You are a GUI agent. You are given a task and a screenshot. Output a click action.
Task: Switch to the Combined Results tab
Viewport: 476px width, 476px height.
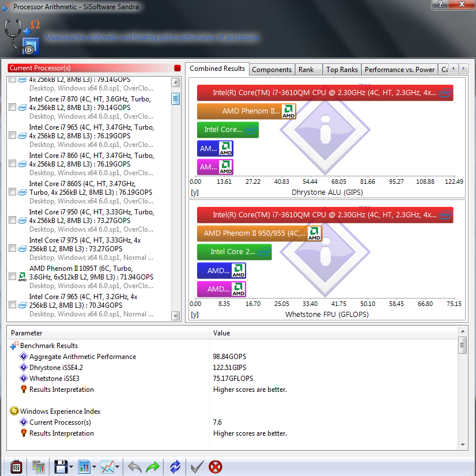tap(217, 69)
